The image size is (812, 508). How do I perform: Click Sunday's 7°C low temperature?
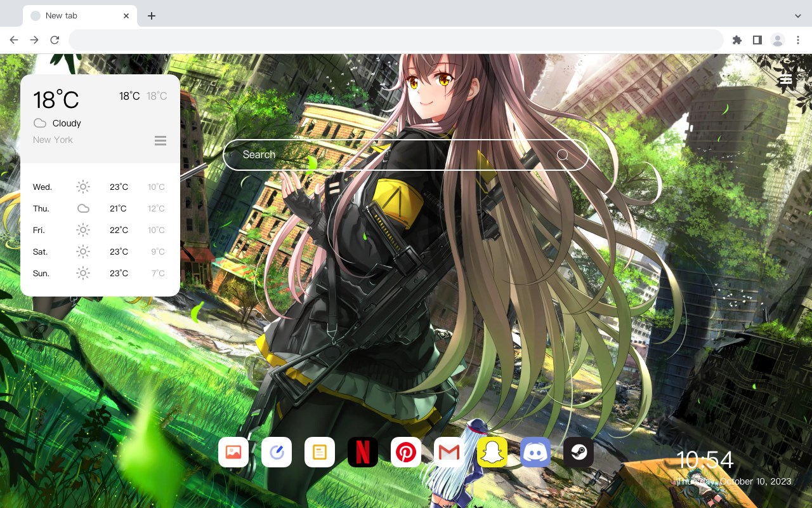coord(158,273)
